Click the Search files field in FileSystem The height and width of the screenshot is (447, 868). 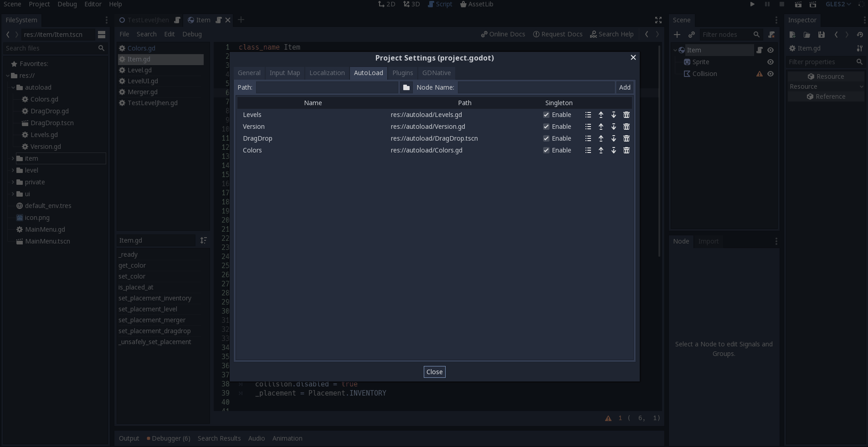click(x=51, y=48)
